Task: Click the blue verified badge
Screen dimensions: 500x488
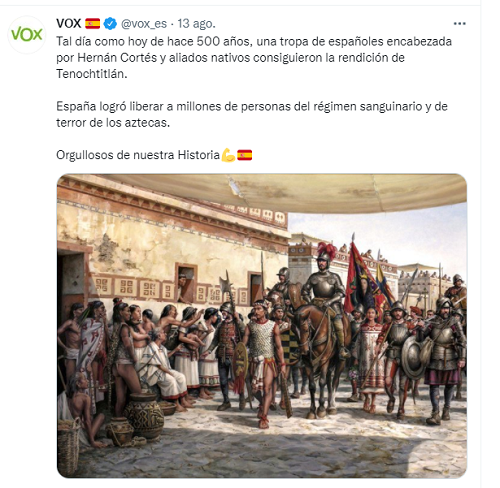Action: (x=110, y=24)
